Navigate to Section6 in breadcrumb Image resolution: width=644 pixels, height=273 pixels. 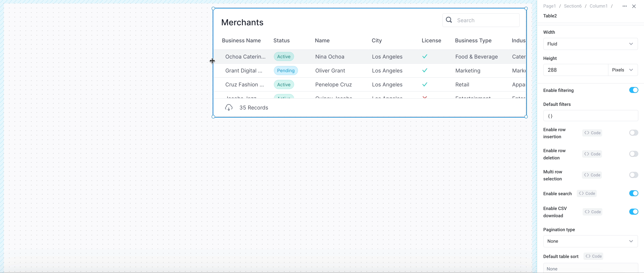coord(572,6)
